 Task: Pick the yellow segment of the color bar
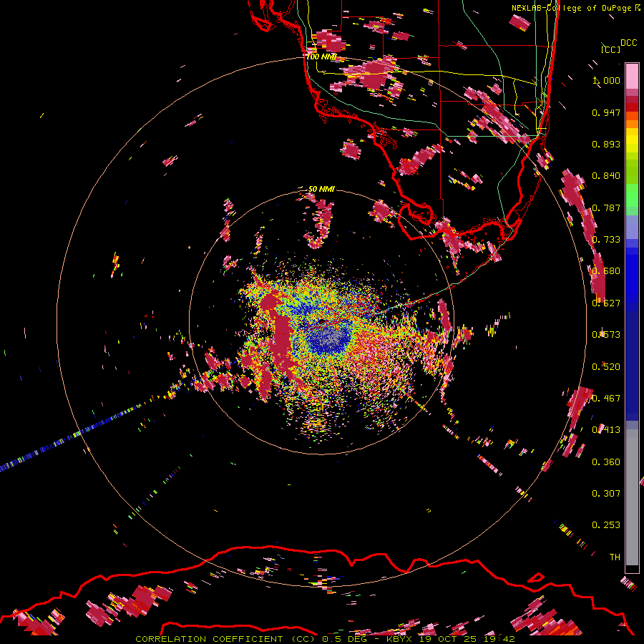[632, 140]
